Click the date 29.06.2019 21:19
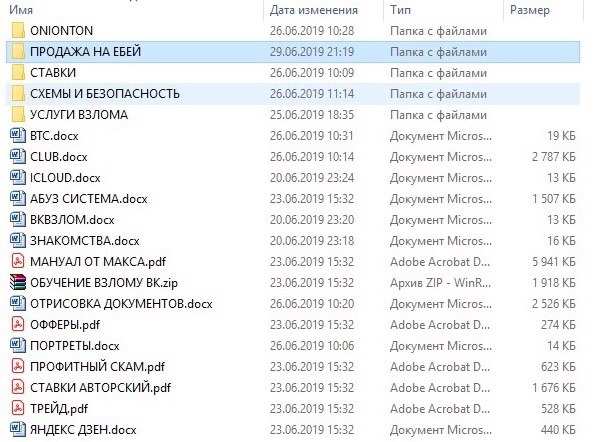 (x=312, y=52)
